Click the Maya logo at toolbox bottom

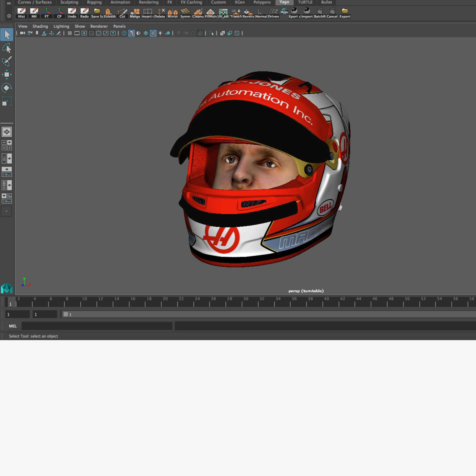click(7, 288)
